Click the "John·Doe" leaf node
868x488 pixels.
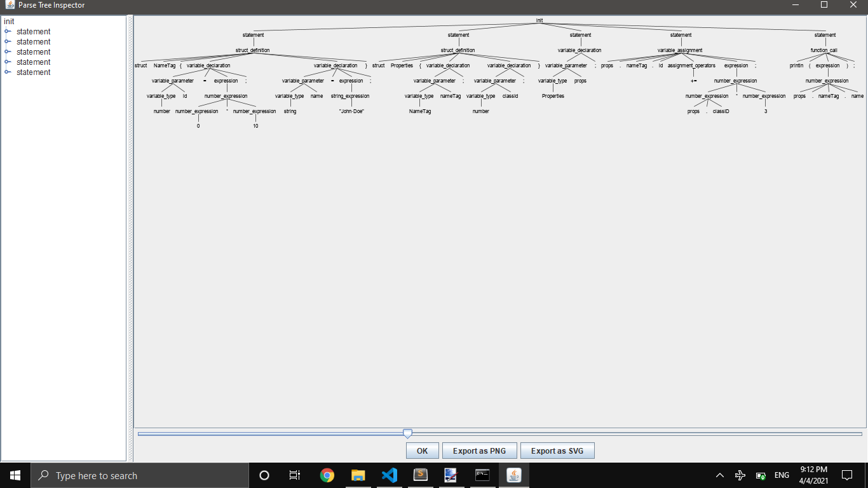(351, 111)
